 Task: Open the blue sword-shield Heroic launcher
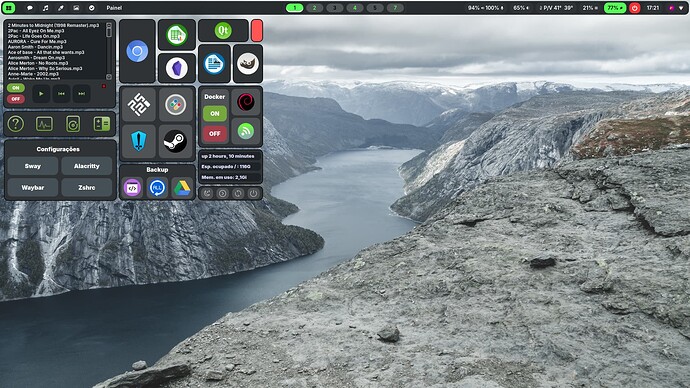[139, 142]
